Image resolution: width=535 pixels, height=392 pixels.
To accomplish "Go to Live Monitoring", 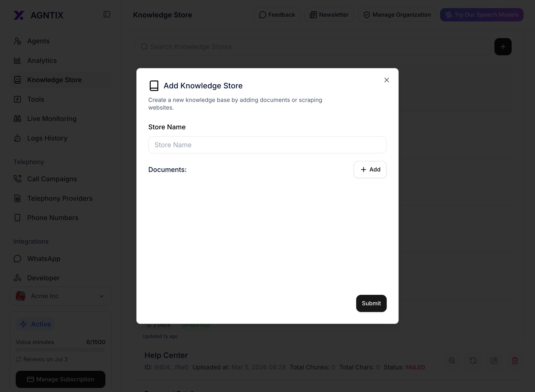I will [60, 119].
